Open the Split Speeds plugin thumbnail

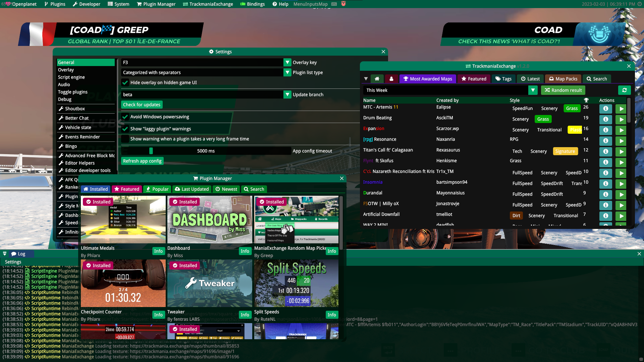coord(296,284)
